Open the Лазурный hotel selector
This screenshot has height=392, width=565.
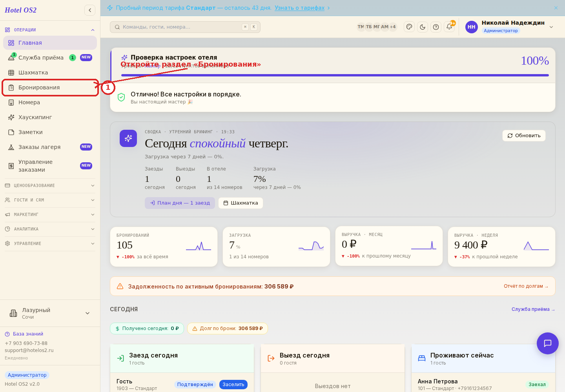(50, 313)
